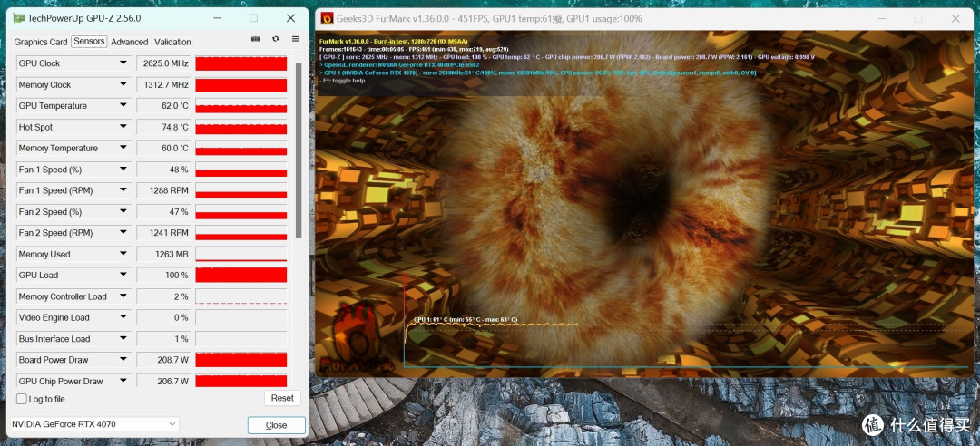The width and height of the screenshot is (980, 446).
Task: Minimize the FurMark window
Action: click(883, 19)
